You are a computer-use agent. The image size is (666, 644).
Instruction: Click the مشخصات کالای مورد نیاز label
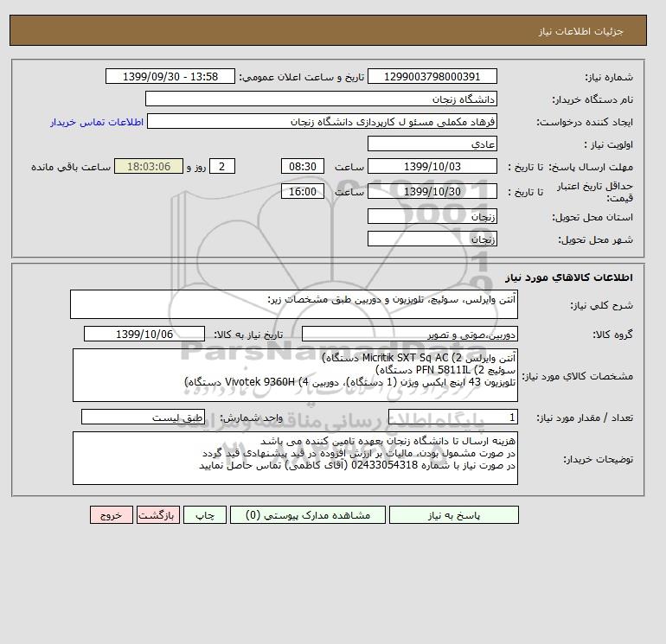(578, 376)
